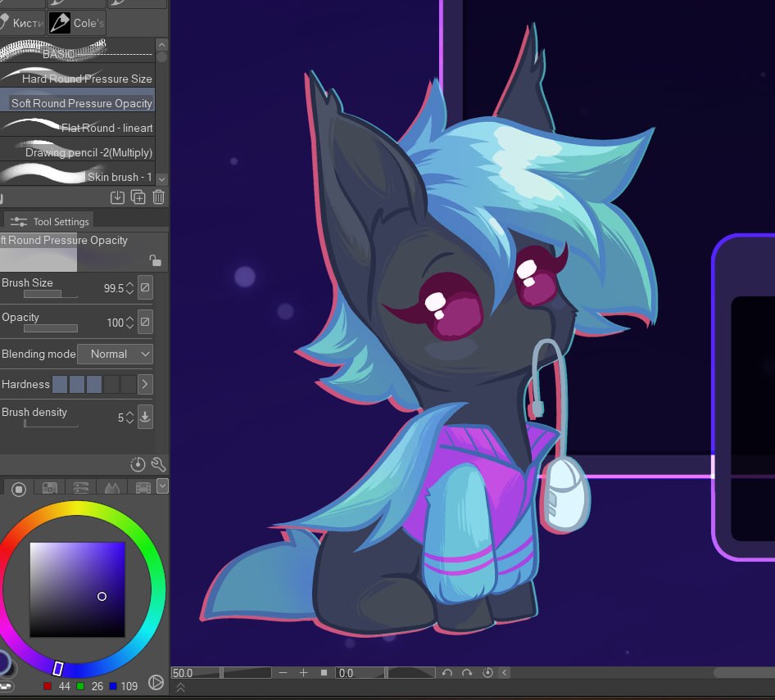The image size is (775, 700).
Task: Reset tool settings to initial values
Action: [138, 464]
